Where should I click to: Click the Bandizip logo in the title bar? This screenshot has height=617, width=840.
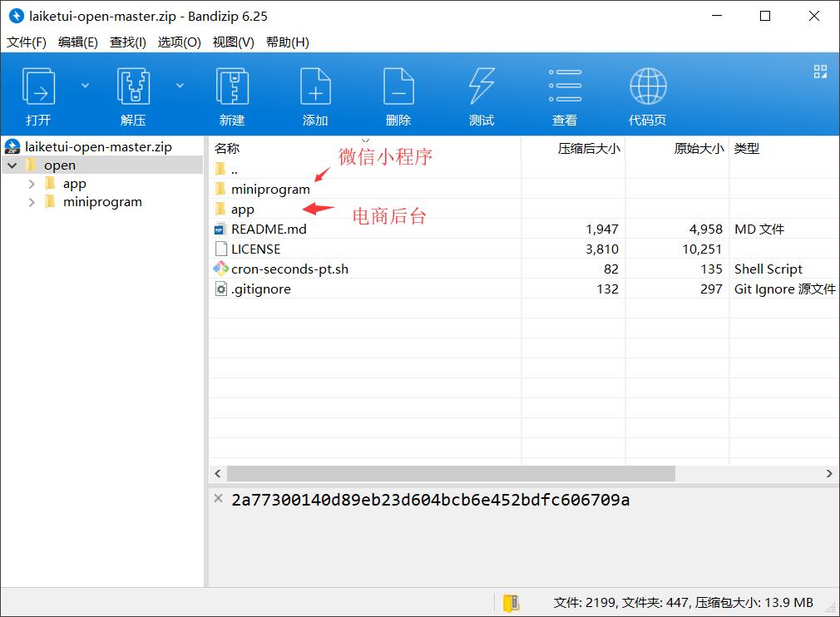[17, 16]
